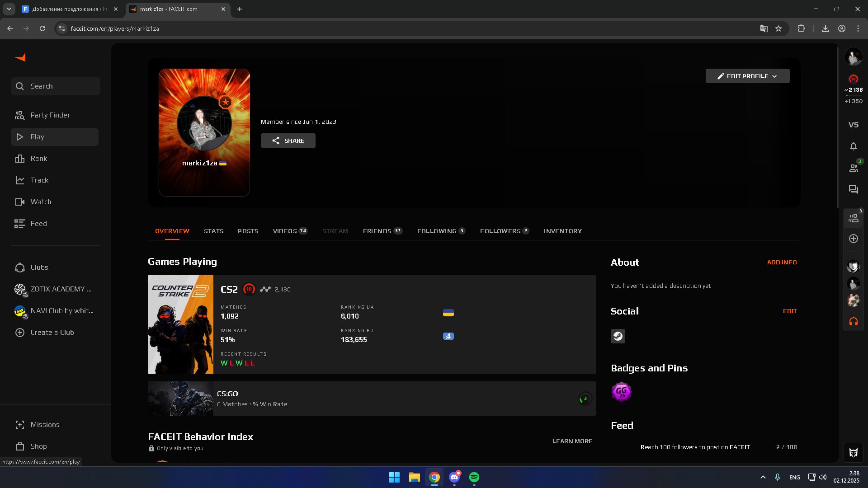Click the Steam social icon
This screenshot has height=488, width=868.
(x=618, y=336)
